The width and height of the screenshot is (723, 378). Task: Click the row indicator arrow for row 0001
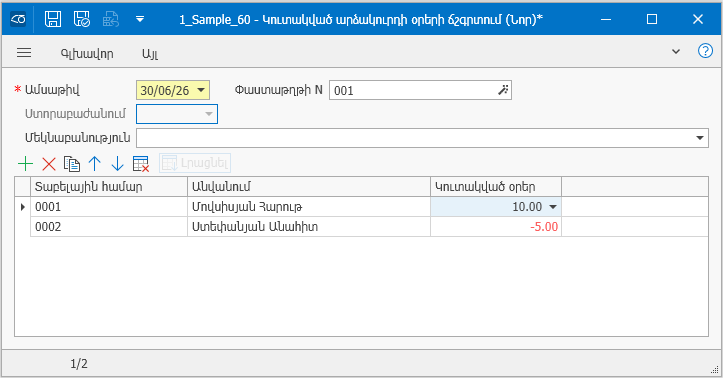pos(23,207)
